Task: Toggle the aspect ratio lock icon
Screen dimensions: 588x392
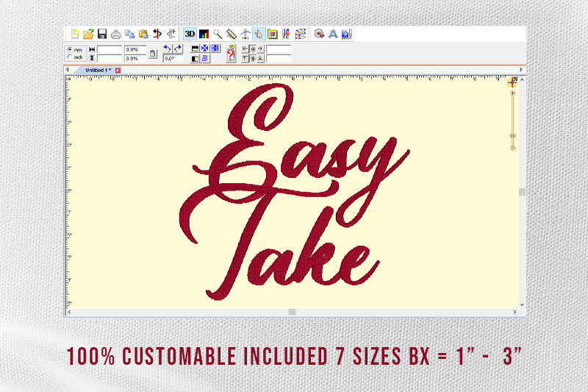Action: [x=153, y=54]
